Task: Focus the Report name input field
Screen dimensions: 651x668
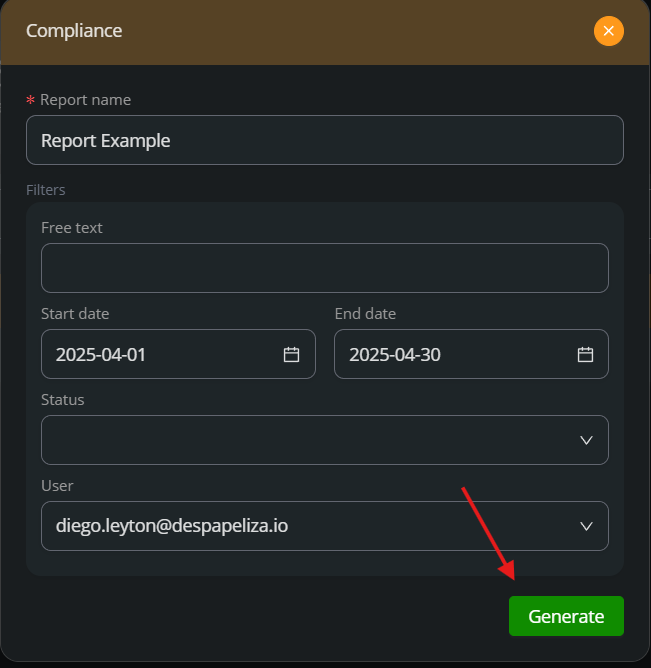Action: 325,140
